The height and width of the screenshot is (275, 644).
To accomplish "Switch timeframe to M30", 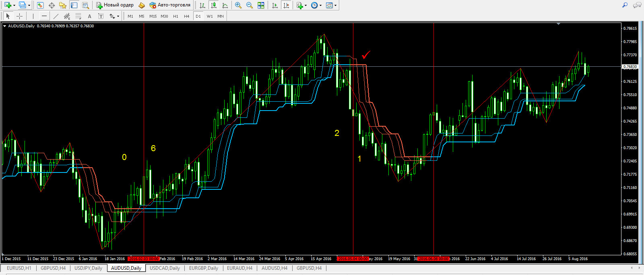I will [x=164, y=16].
